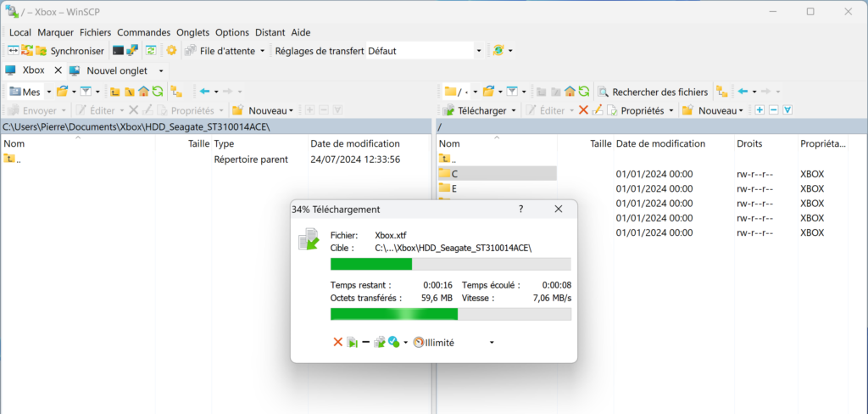Click the remote panel filter icon

point(512,92)
